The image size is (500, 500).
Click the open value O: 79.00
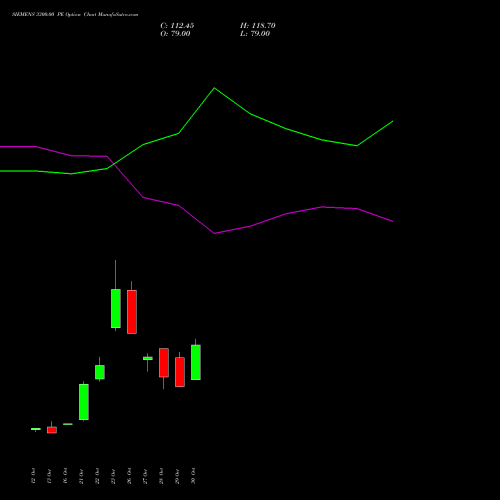click(x=175, y=34)
